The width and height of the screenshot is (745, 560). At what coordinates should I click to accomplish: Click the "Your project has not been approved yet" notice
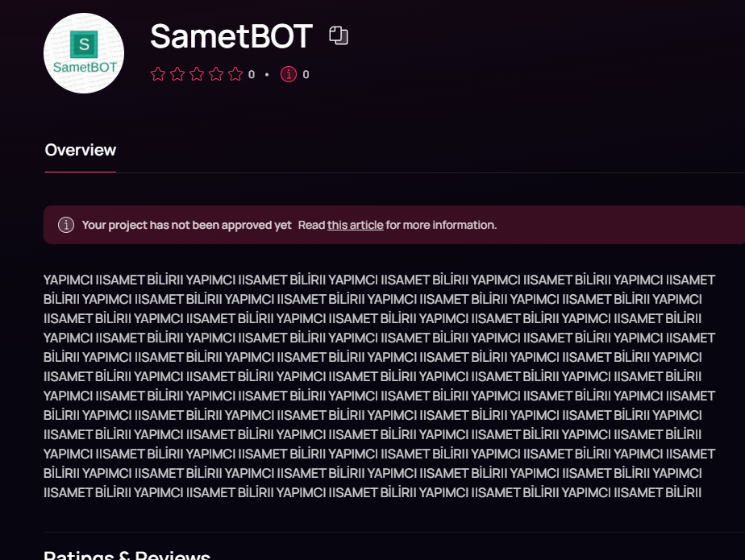tap(187, 225)
